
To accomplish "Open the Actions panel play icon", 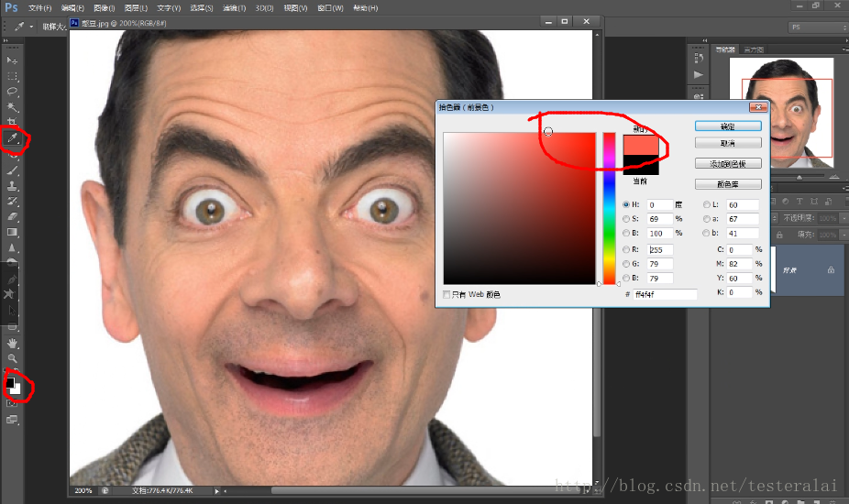I will 699,75.
